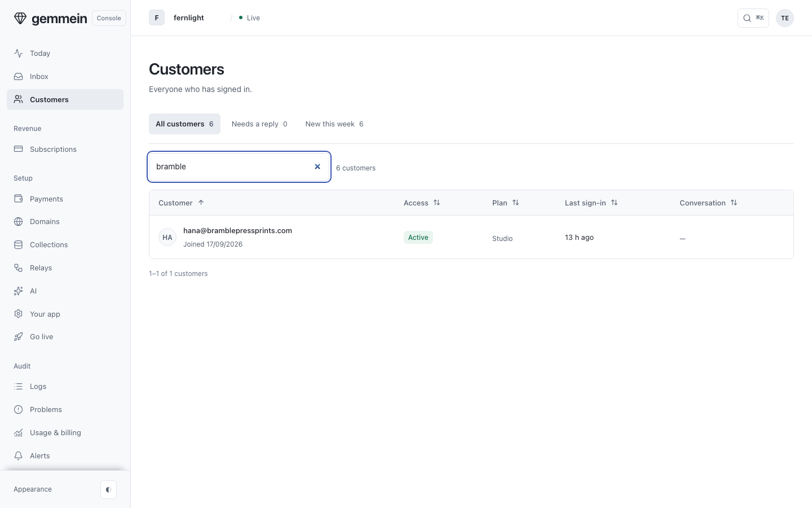Open the Today activity icon
This screenshot has width=812, height=508.
[x=19, y=53]
